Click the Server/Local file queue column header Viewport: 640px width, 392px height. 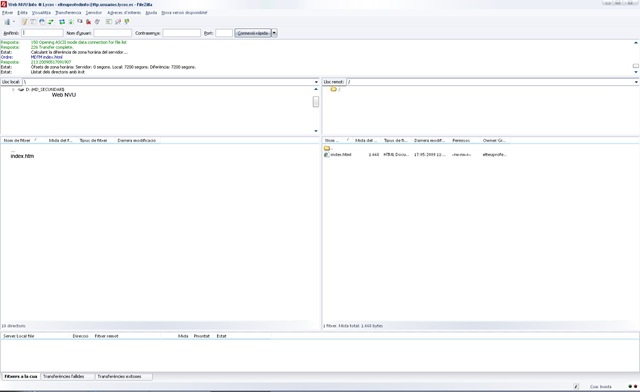[19, 336]
